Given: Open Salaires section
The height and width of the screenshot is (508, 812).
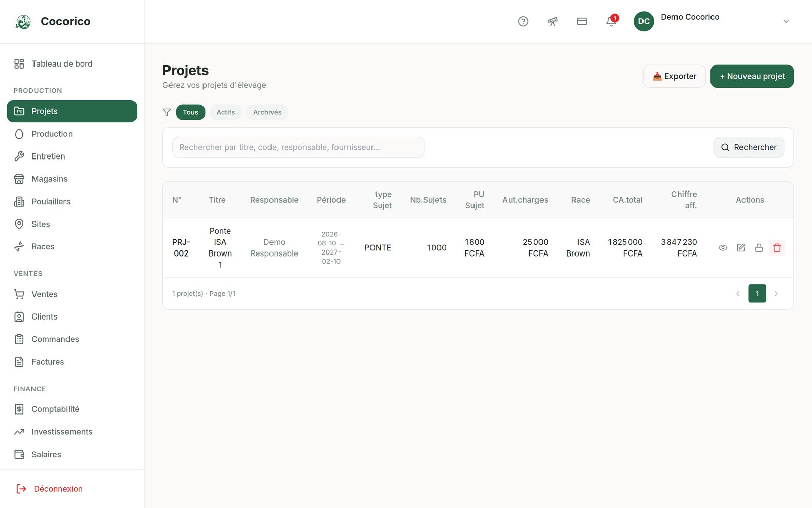Looking at the screenshot, I should click(x=72, y=454).
